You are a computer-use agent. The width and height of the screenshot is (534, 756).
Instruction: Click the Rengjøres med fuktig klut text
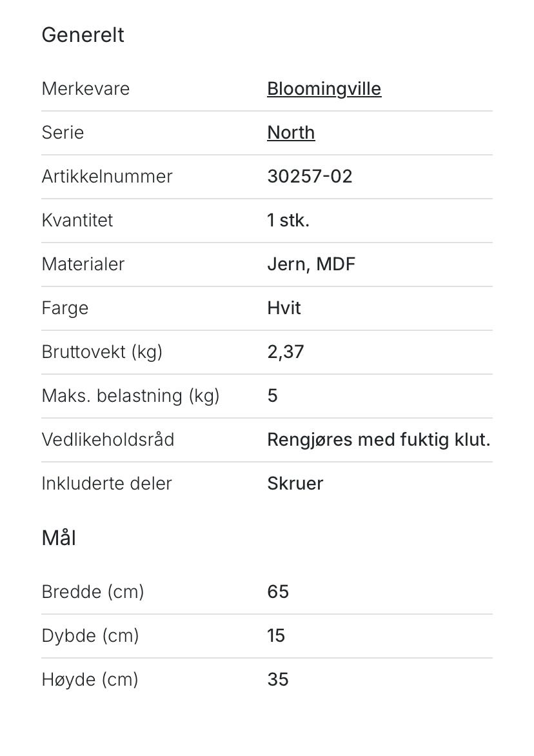[x=379, y=440]
